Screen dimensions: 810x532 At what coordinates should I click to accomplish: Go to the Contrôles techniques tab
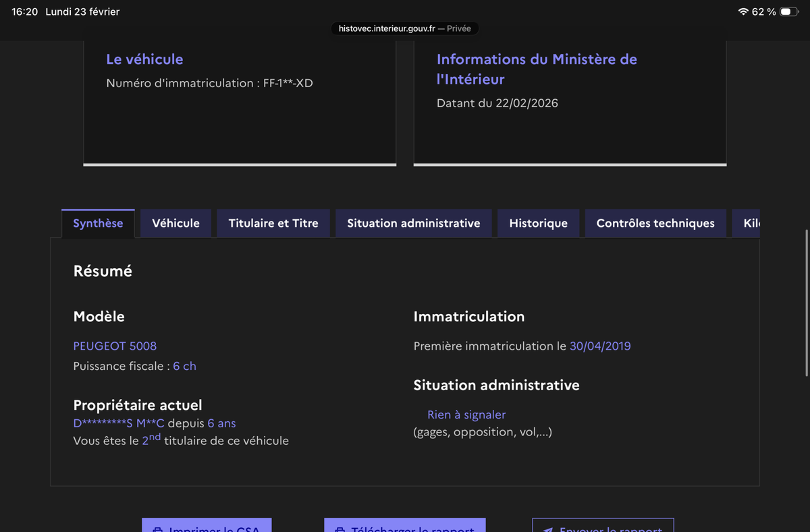coord(655,223)
